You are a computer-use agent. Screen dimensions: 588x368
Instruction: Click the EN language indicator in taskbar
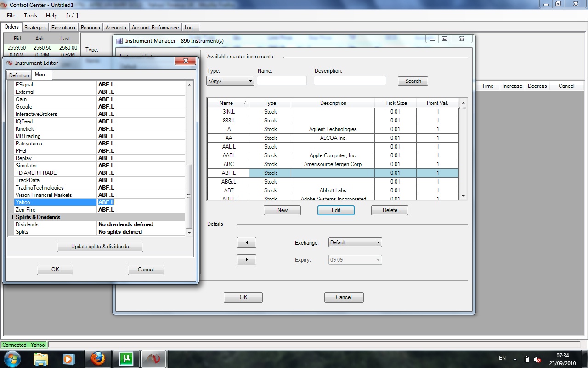(x=502, y=358)
